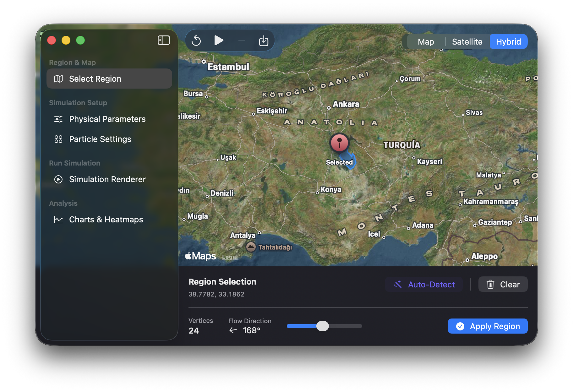Select the Hybrid map style

tap(508, 42)
